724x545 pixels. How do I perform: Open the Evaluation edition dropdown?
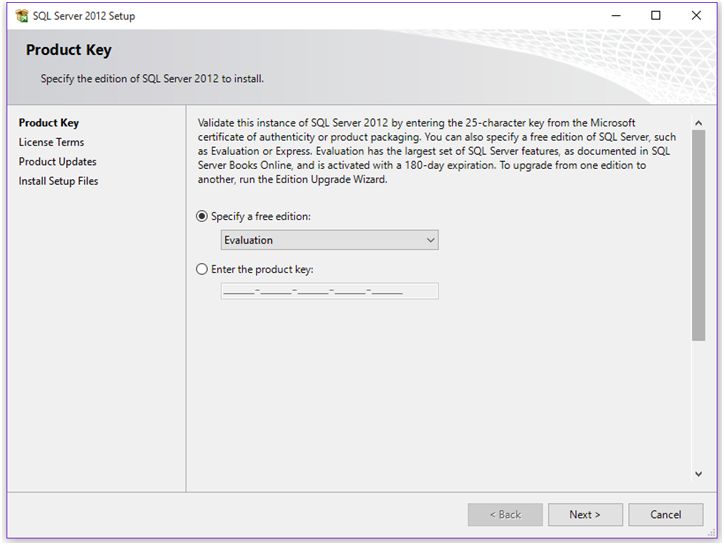click(330, 240)
